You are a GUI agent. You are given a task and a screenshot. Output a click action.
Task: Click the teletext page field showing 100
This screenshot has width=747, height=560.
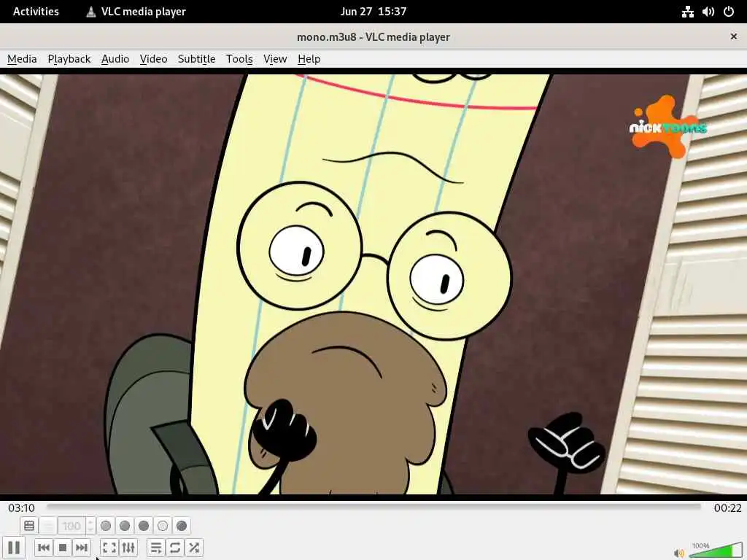click(x=71, y=526)
